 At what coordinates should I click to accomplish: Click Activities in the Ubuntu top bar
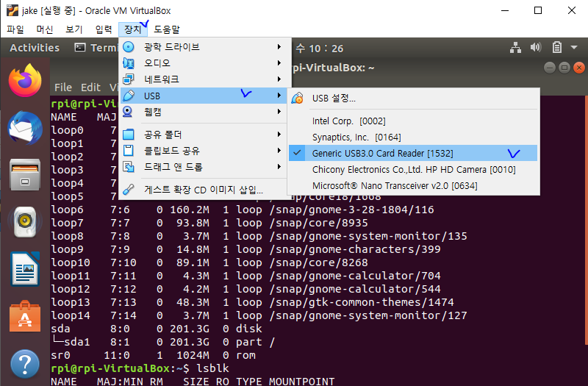point(35,48)
